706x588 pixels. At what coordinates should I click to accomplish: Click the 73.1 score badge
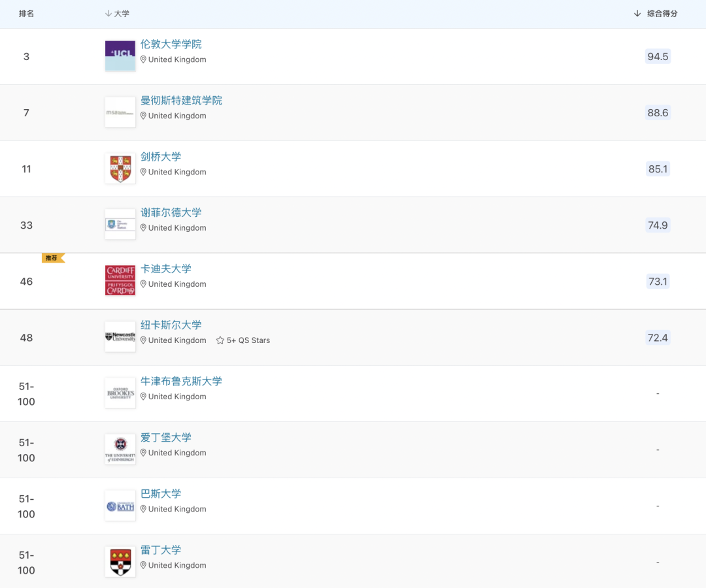tap(658, 281)
